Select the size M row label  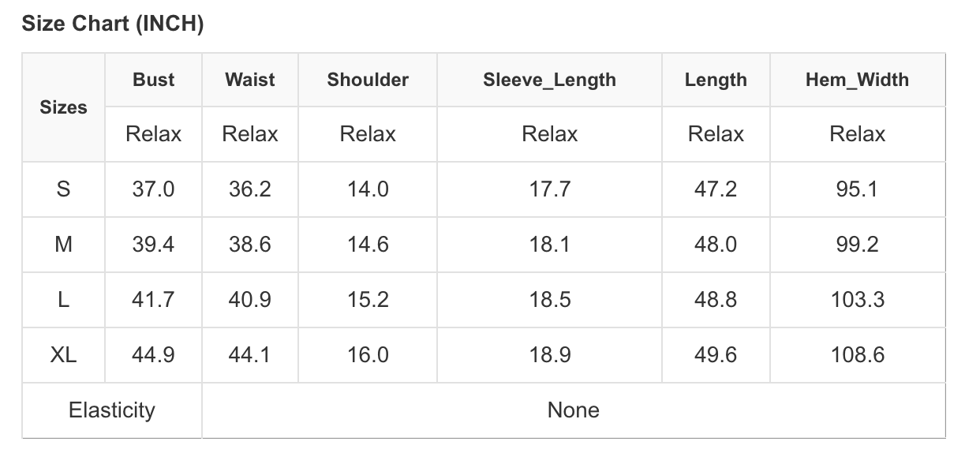coord(63,245)
